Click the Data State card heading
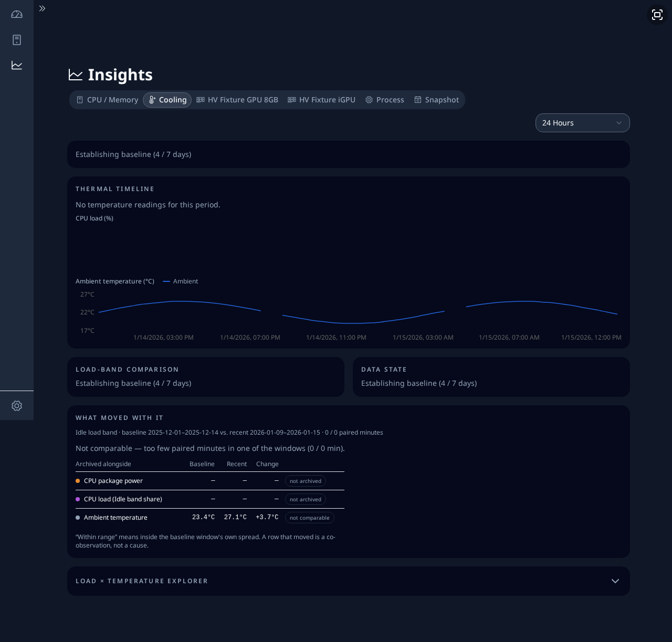This screenshot has width=672, height=642. 384,370
